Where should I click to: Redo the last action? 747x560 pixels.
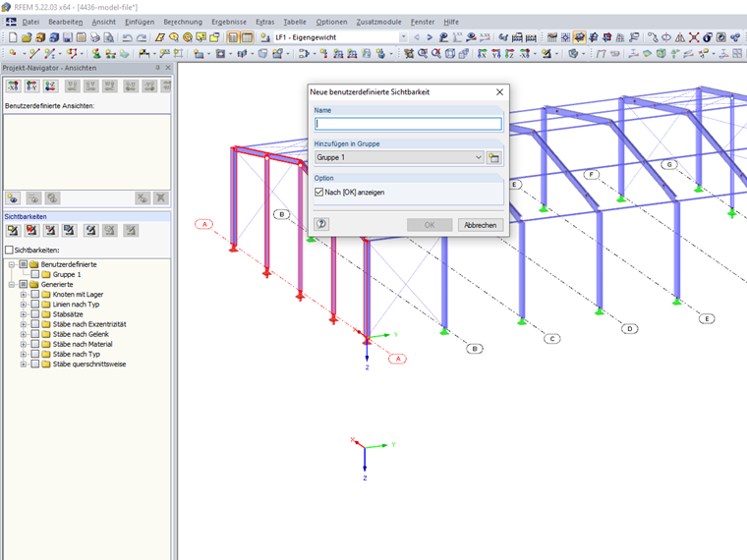(x=142, y=37)
